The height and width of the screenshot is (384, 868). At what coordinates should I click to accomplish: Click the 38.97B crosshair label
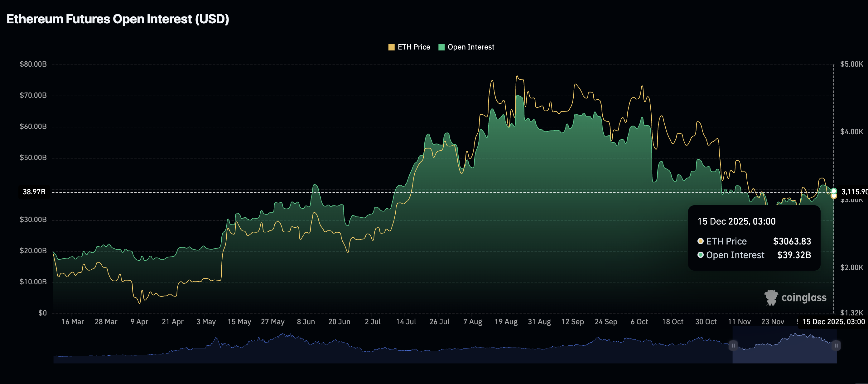[x=34, y=192]
